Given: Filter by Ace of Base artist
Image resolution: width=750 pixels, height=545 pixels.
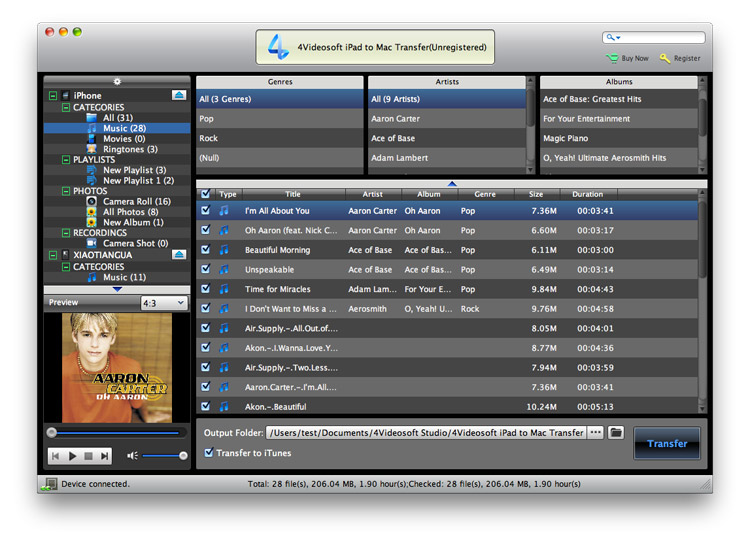Looking at the screenshot, I should [x=447, y=138].
